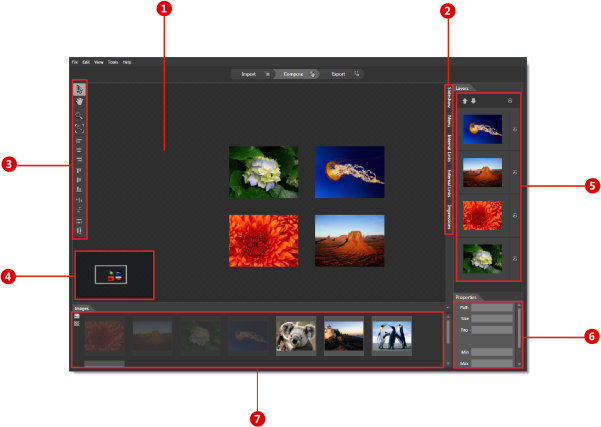Select the koala thumbnail in Images
601x427 pixels.
pos(296,336)
